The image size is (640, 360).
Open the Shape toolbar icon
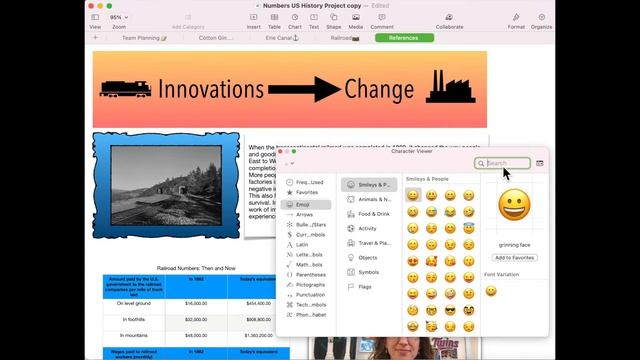point(333,21)
